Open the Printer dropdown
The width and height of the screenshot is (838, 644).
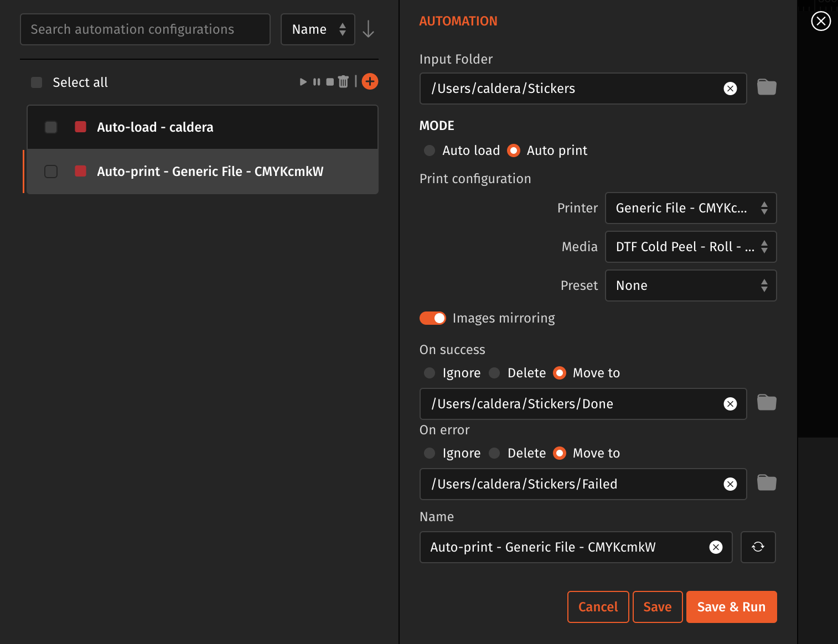691,208
